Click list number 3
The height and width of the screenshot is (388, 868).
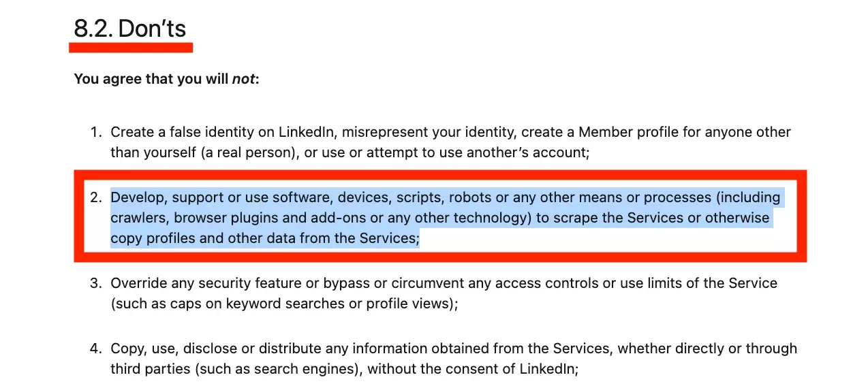[x=96, y=283]
